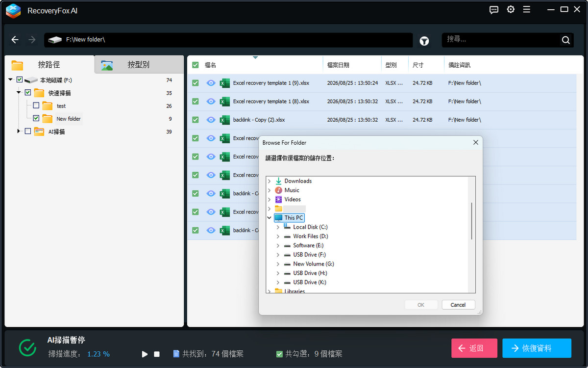
Task: Click the This PC monitor icon
Action: pyautogui.click(x=278, y=218)
